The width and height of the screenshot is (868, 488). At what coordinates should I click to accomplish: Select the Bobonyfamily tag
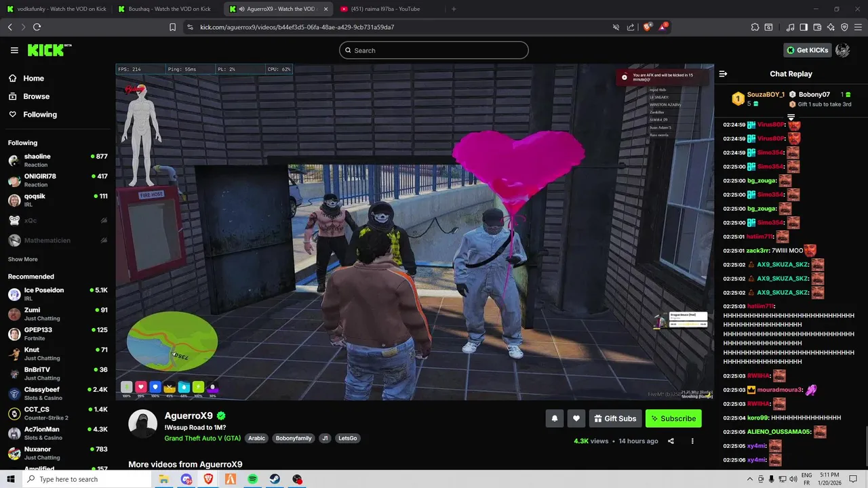[x=294, y=439]
